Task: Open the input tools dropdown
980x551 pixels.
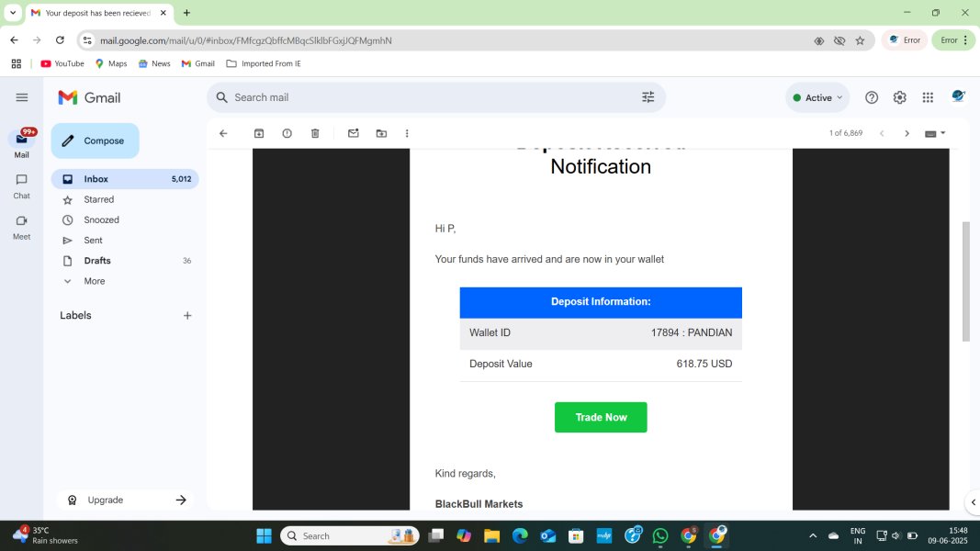Action: (x=935, y=133)
